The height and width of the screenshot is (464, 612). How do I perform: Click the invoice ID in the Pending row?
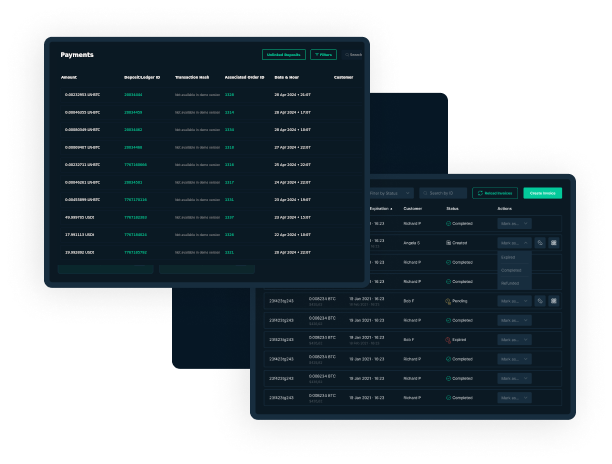pyautogui.click(x=281, y=301)
